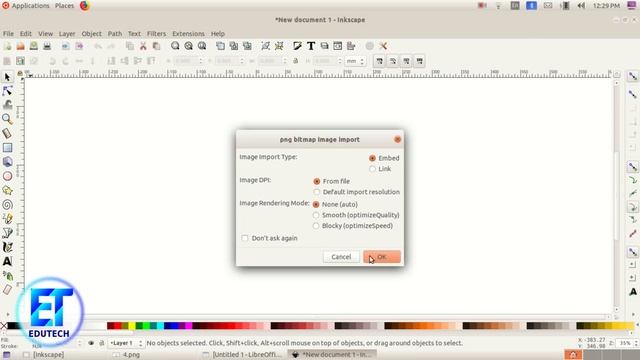Select the Spray objects tool
640x360 pixels.
(7, 276)
